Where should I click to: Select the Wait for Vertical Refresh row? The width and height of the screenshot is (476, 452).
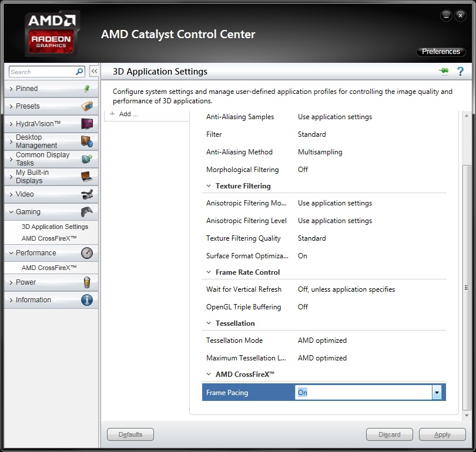coord(324,289)
